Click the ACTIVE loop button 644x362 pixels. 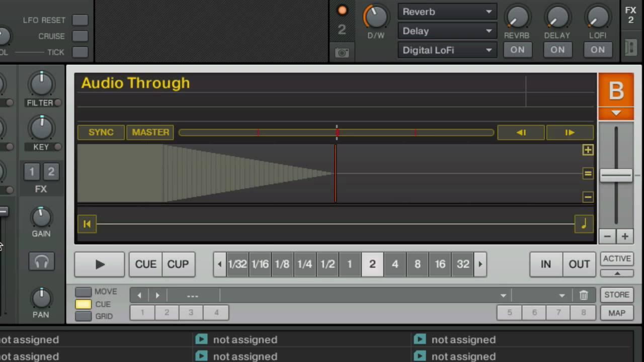pos(617,258)
